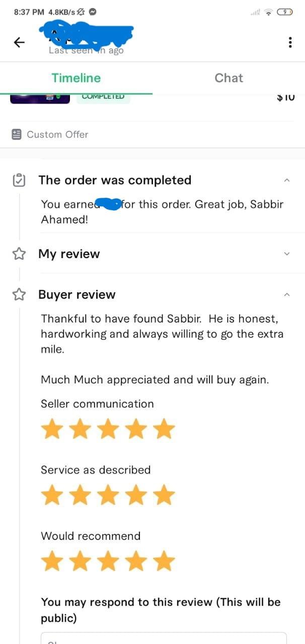Tap the COMPLETED status badge
The height and width of the screenshot is (644, 305).
(x=103, y=97)
